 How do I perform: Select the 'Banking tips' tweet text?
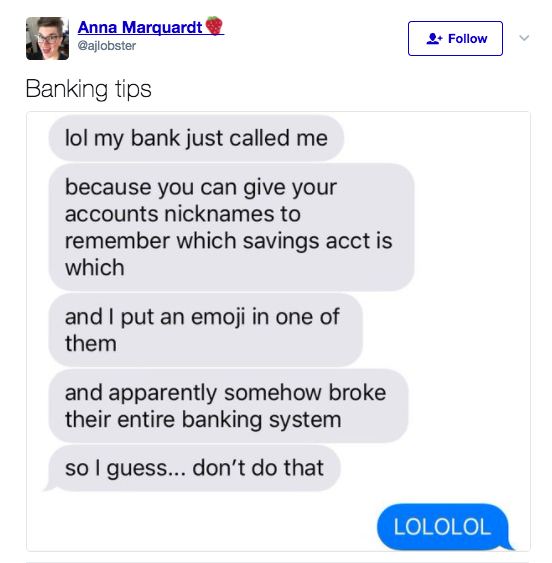click(88, 89)
